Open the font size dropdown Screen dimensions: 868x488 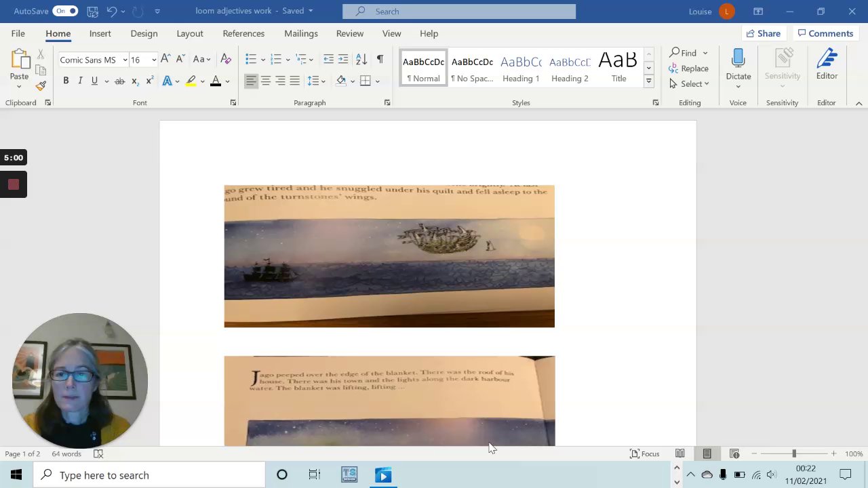coord(154,60)
